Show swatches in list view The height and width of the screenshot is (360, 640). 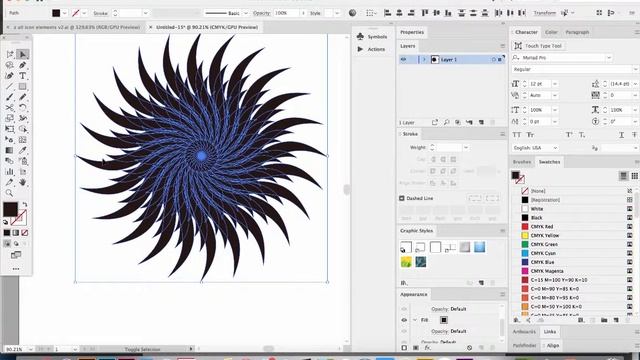[x=623, y=176]
